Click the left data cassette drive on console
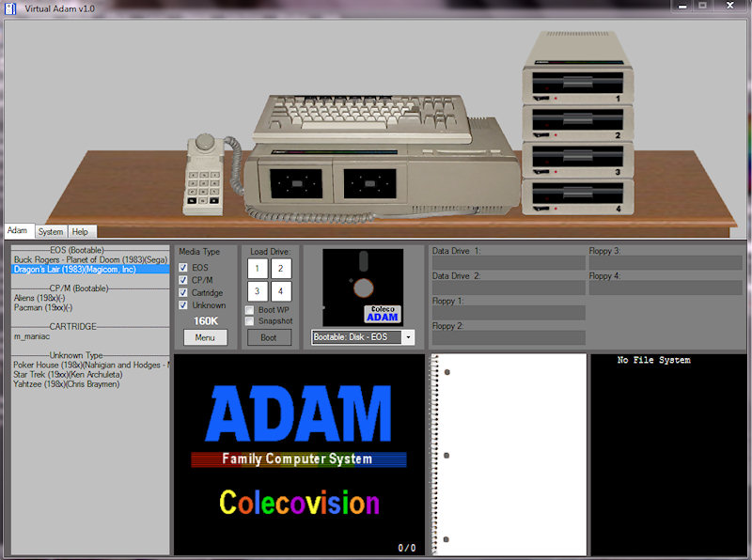The height and width of the screenshot is (560, 752). pos(296,180)
